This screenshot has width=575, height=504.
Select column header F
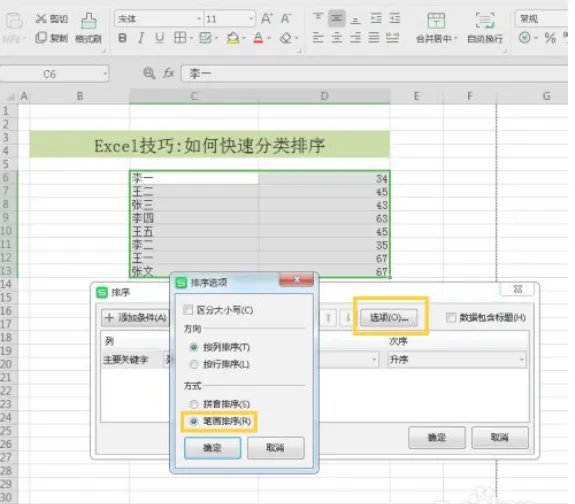pos(470,96)
